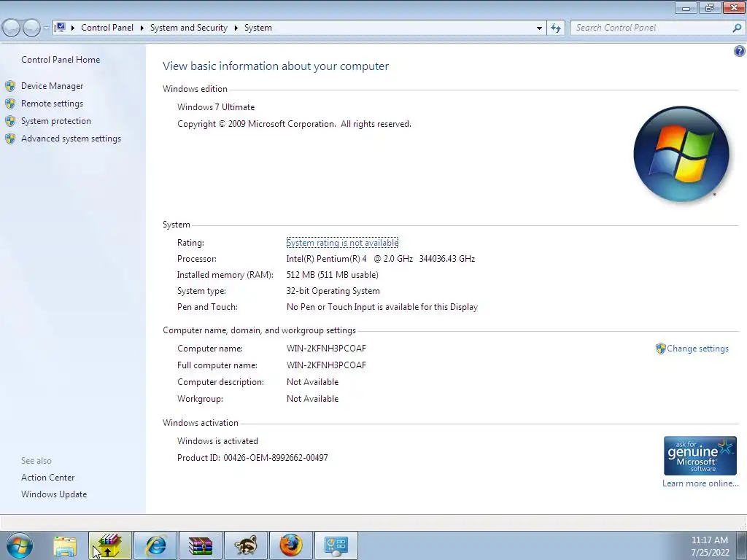Viewport: 747px width, 560px height.
Task: Open the WinRAR books taskbar icon
Action: [200, 545]
